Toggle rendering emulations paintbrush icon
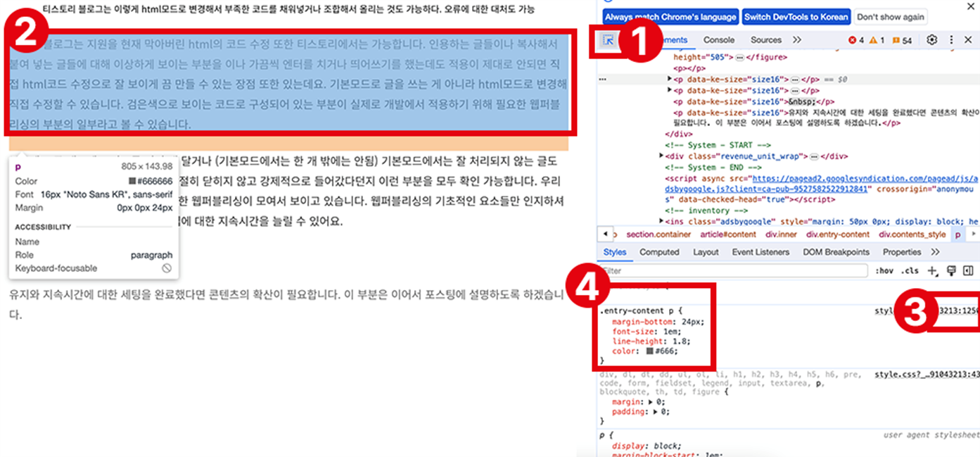Image resolution: width=980 pixels, height=457 pixels. tap(952, 270)
